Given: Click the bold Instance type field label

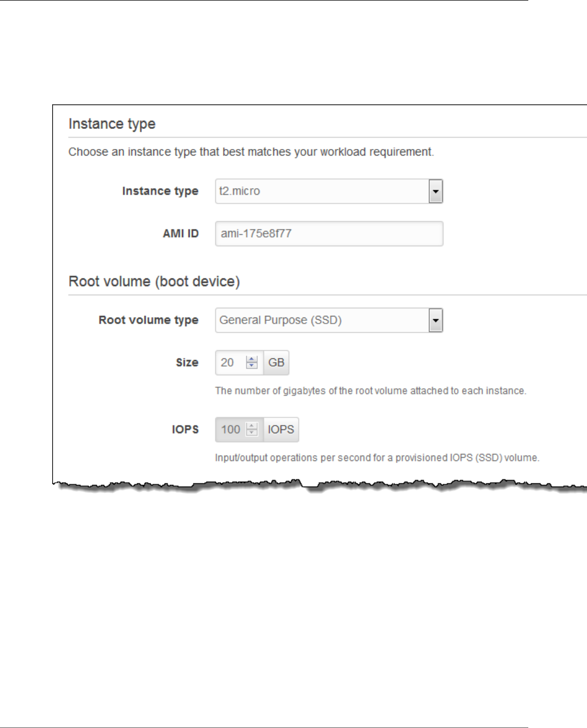Looking at the screenshot, I should tap(160, 191).
